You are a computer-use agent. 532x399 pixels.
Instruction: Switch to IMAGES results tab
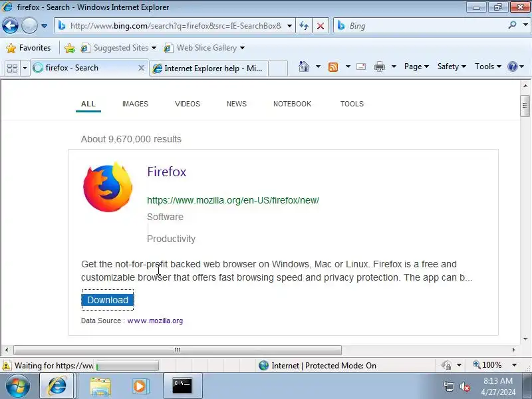(x=135, y=104)
